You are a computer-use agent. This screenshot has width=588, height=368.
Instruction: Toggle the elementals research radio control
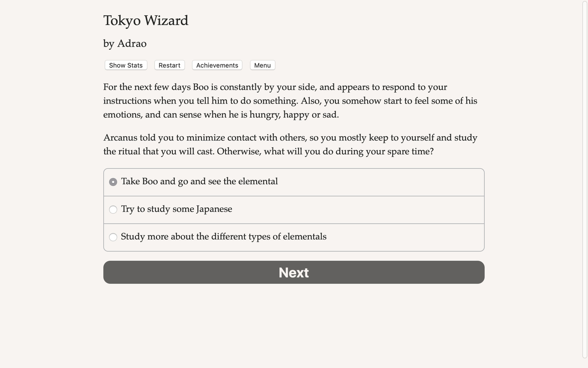(x=113, y=237)
